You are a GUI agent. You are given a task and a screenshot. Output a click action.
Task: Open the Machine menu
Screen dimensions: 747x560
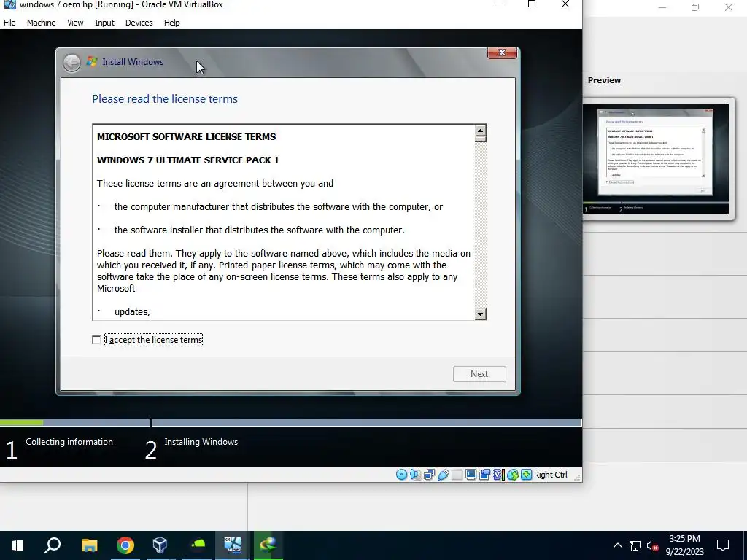tap(42, 23)
